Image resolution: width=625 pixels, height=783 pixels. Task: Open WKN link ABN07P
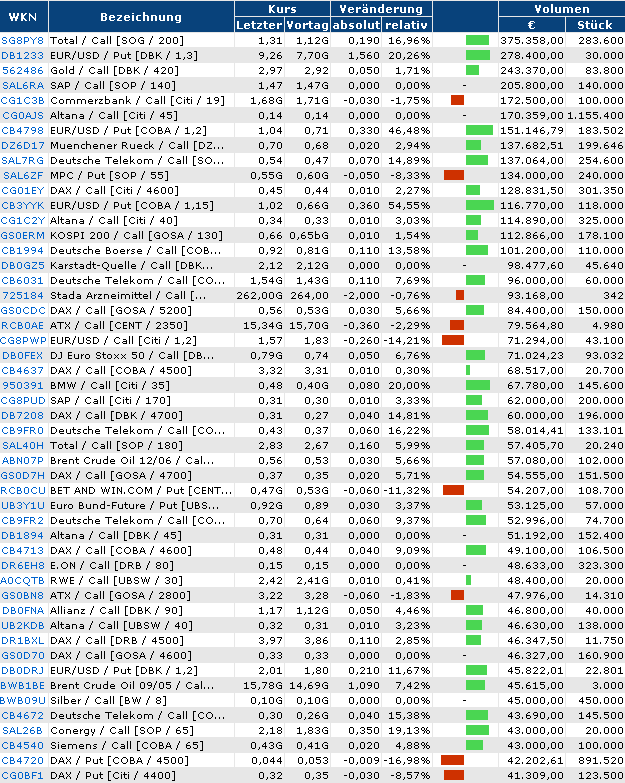click(x=22, y=460)
